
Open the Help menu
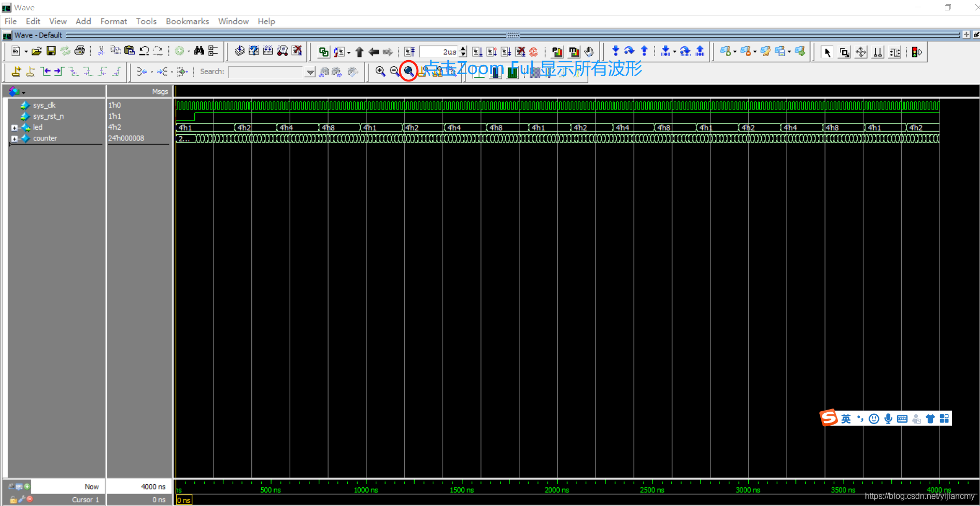click(x=266, y=21)
